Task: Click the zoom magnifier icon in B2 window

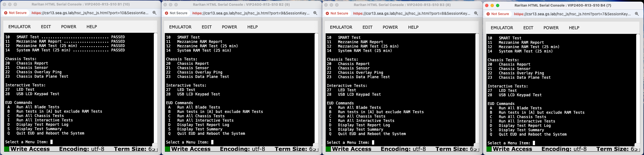Action: (x=315, y=13)
